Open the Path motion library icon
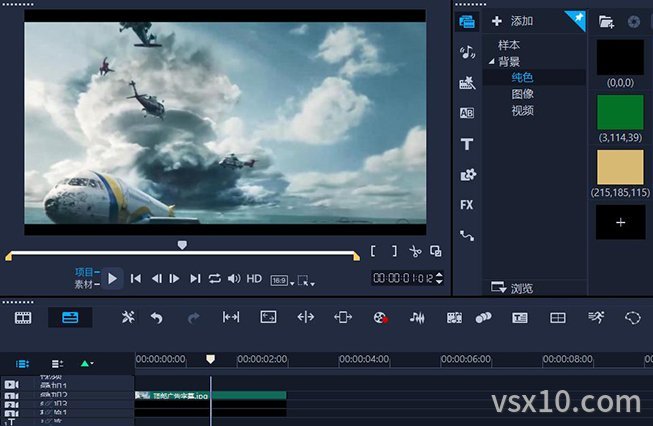Screen dimensions: 653x426 point(467,236)
